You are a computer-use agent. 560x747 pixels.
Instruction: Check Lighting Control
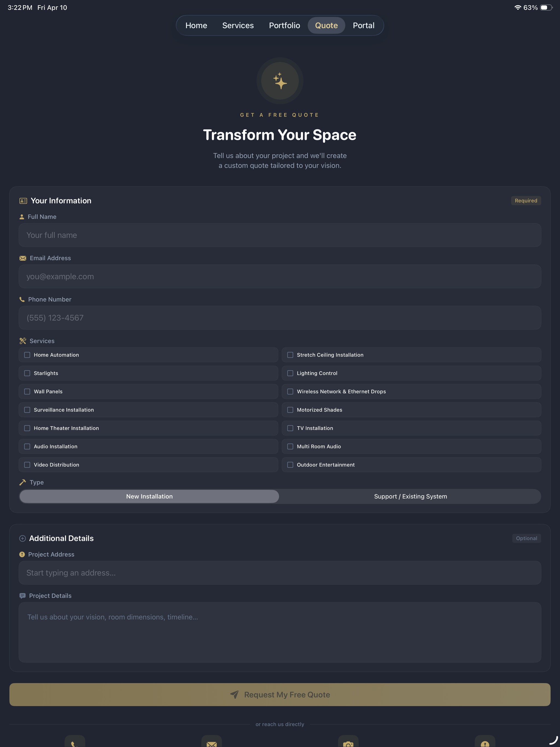tap(412, 373)
